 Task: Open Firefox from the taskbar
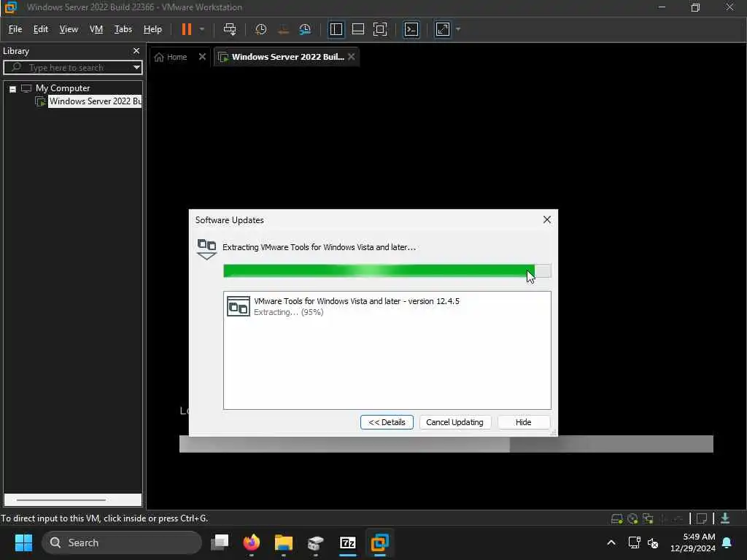point(252,542)
